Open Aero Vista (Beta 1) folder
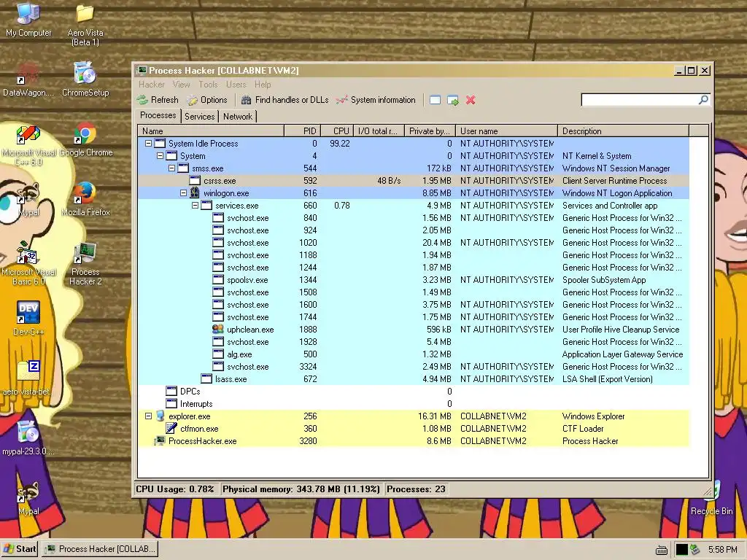The height and width of the screenshot is (560, 747). [85, 25]
